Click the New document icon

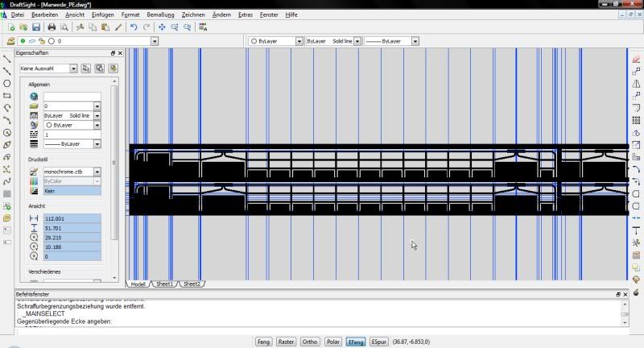(11, 27)
